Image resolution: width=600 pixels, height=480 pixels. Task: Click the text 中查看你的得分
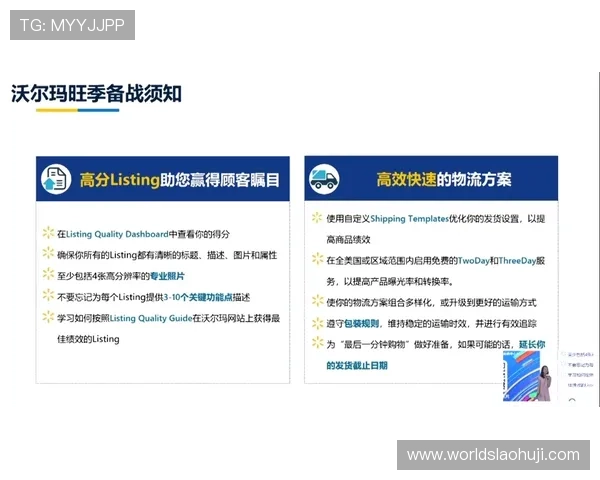pos(199,234)
